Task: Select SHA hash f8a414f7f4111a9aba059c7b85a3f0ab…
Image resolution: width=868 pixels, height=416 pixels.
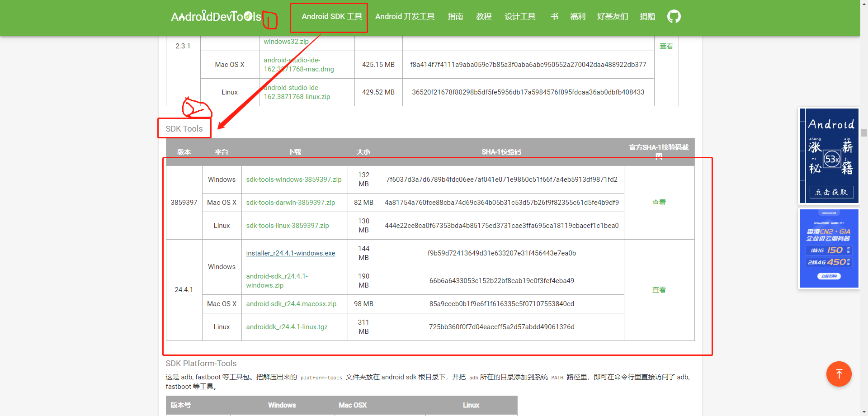Action: pyautogui.click(x=528, y=65)
